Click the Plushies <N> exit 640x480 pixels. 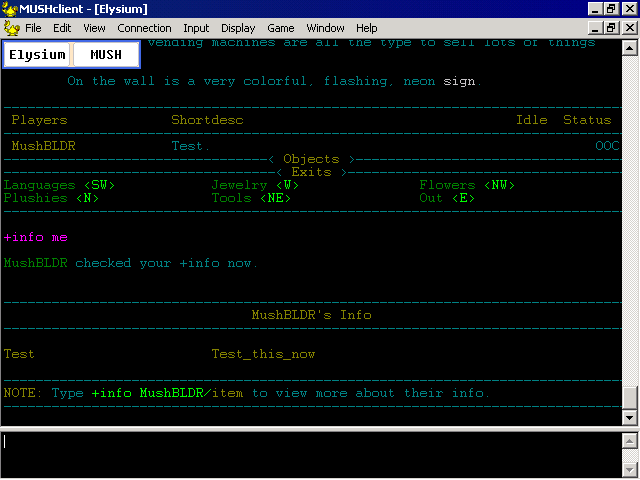pyautogui.click(x=51, y=198)
